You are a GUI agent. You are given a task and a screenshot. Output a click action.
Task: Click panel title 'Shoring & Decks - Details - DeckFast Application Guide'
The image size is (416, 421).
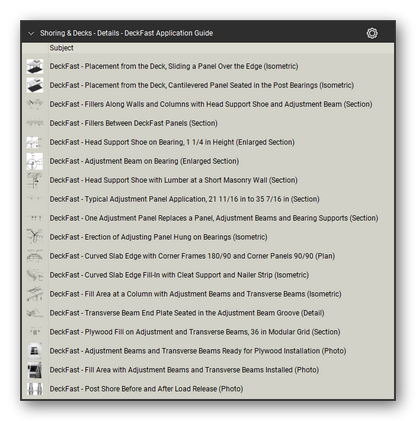coord(126,33)
